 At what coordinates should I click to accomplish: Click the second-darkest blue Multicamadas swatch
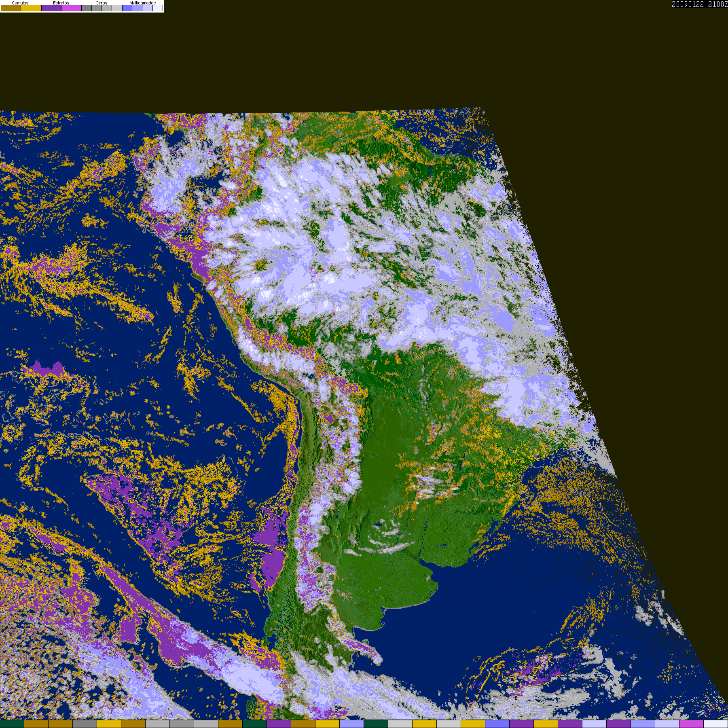tap(137, 8)
